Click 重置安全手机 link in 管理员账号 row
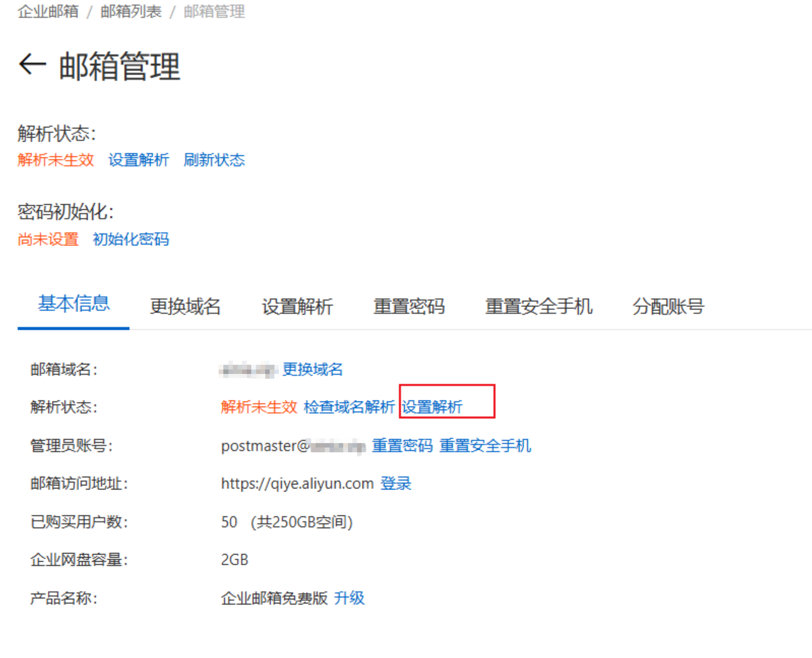The height and width of the screenshot is (658, 812). coord(485,445)
